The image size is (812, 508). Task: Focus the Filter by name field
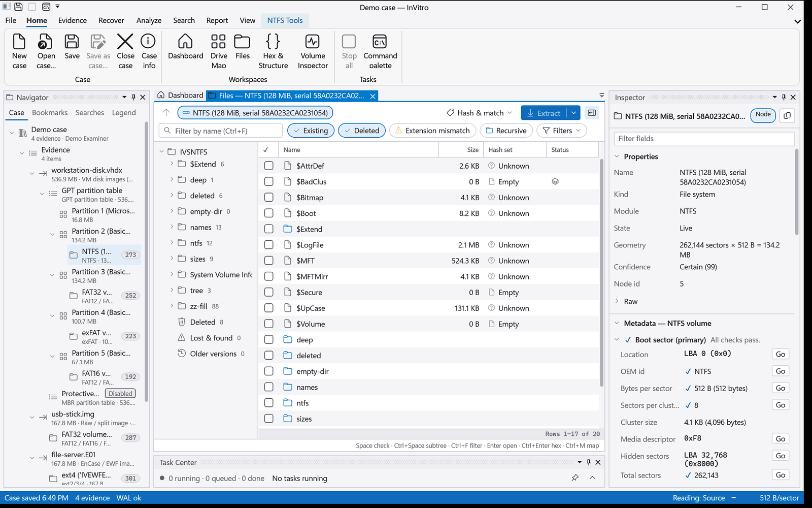click(x=221, y=131)
